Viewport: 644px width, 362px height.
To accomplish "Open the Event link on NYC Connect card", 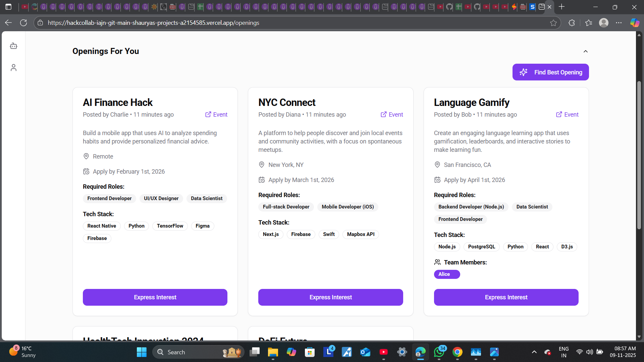I will click(391, 114).
